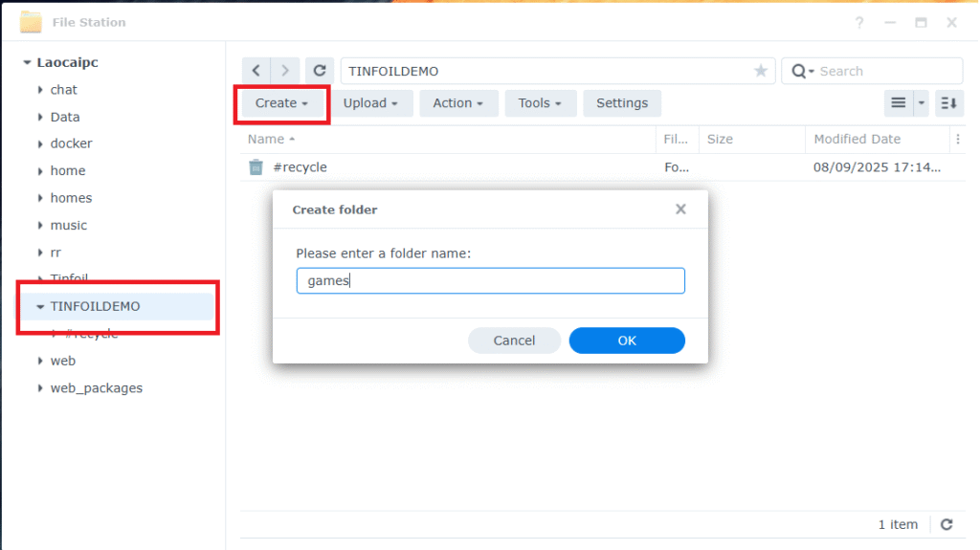
Task: Switch to list view mode icon
Action: pos(898,103)
